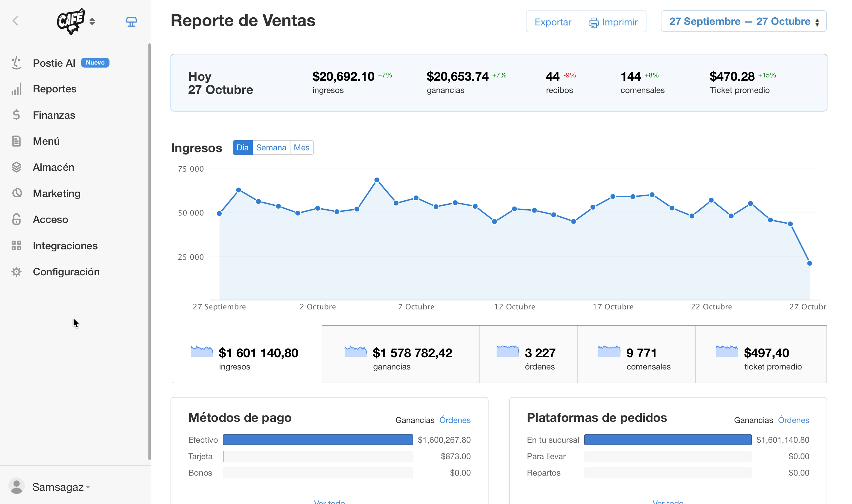Open the Samsagaz account menu caret

88,487
